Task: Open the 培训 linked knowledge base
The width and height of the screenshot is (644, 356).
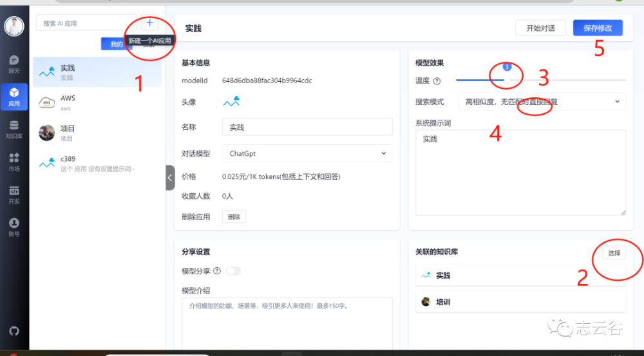Action: tap(521, 302)
